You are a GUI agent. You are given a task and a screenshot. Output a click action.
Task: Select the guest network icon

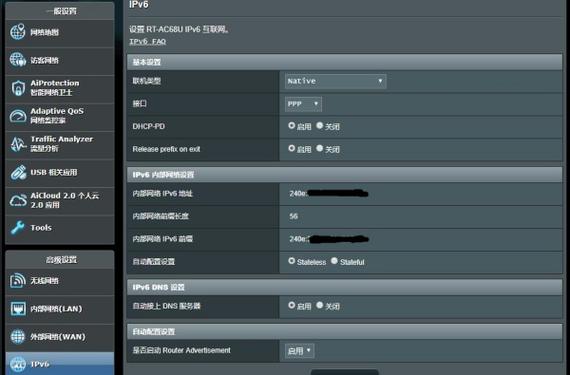coord(17,60)
